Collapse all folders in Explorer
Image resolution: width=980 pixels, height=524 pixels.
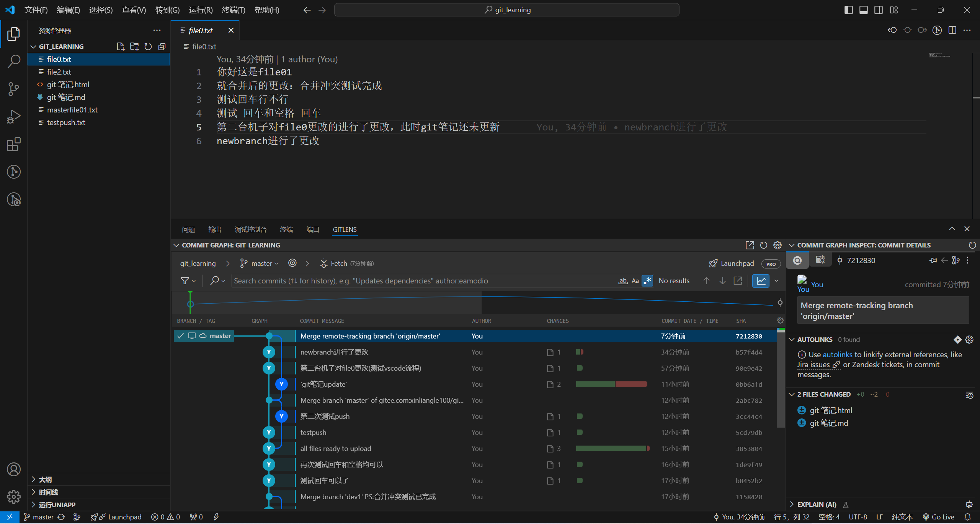point(162,47)
